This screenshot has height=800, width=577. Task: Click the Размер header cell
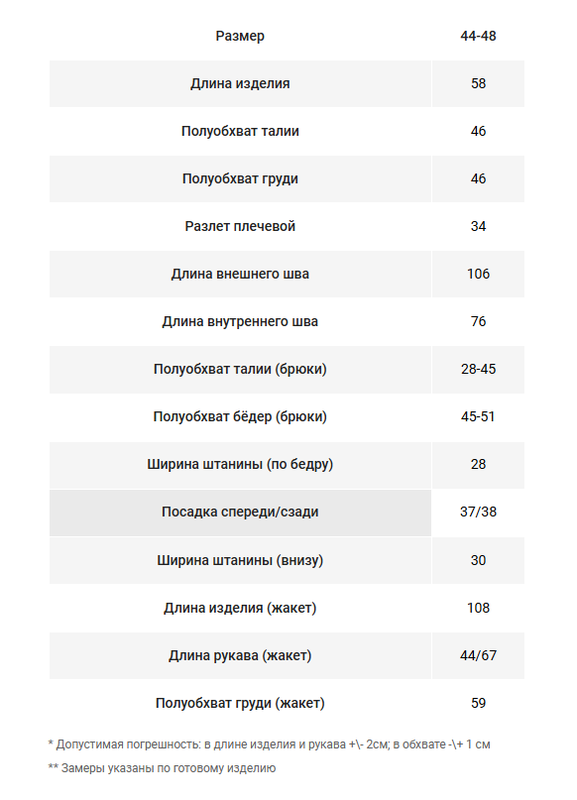tap(240, 36)
